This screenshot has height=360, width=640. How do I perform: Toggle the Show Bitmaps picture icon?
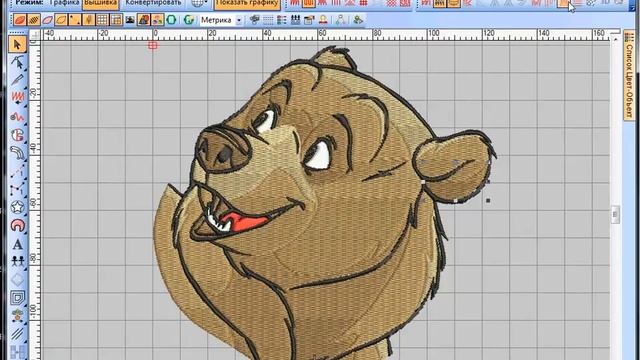pos(130,20)
